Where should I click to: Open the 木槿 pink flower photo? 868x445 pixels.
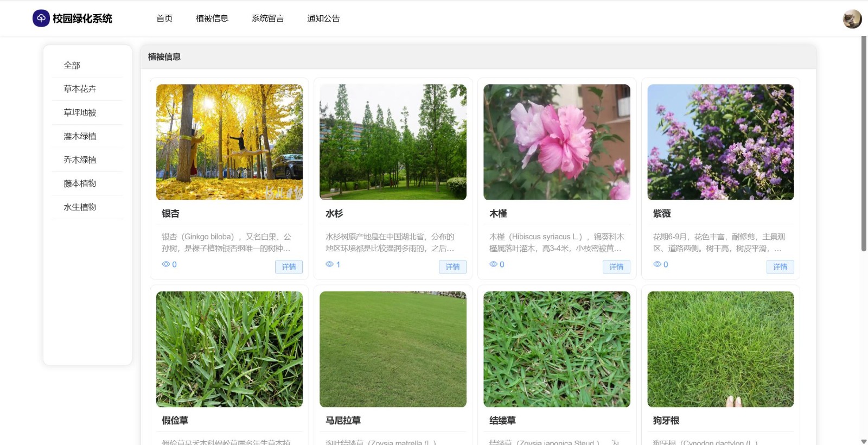tap(557, 142)
